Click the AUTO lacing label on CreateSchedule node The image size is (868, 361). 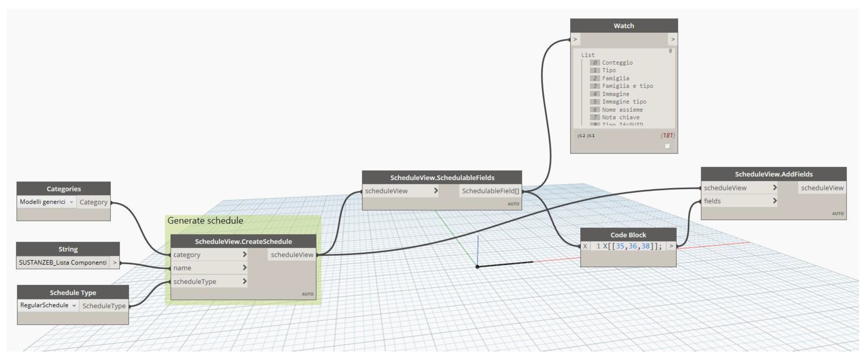tap(307, 294)
